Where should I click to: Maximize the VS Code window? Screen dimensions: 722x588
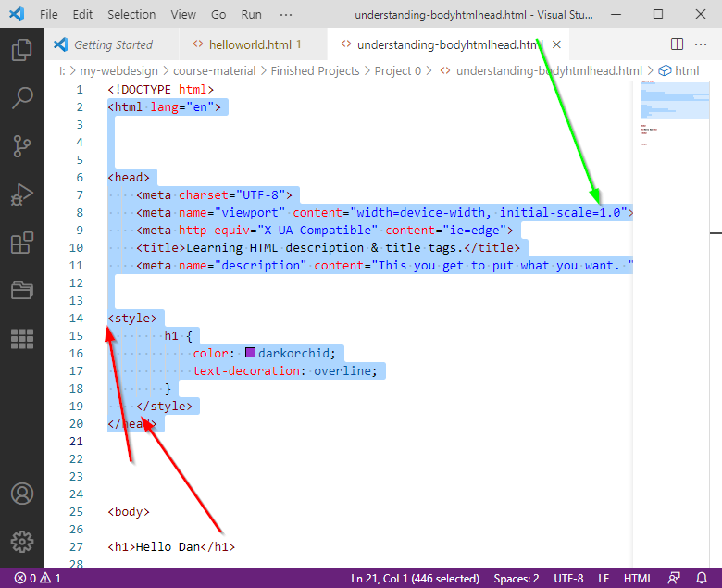pyautogui.click(x=658, y=14)
